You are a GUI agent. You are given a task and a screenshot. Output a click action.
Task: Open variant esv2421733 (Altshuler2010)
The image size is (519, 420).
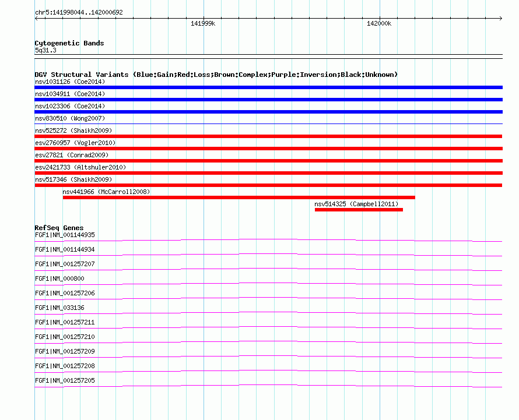click(x=80, y=167)
